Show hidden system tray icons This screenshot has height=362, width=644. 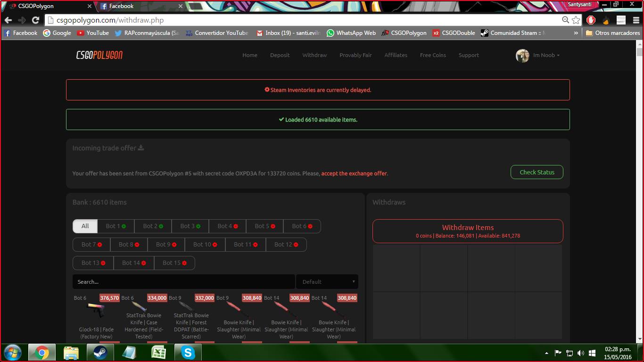[547, 353]
